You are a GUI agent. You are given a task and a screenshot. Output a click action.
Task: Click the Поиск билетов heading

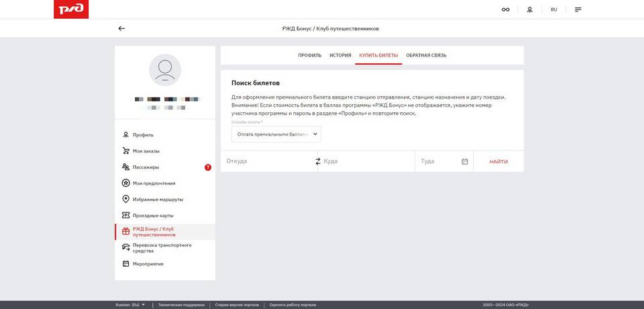(256, 83)
